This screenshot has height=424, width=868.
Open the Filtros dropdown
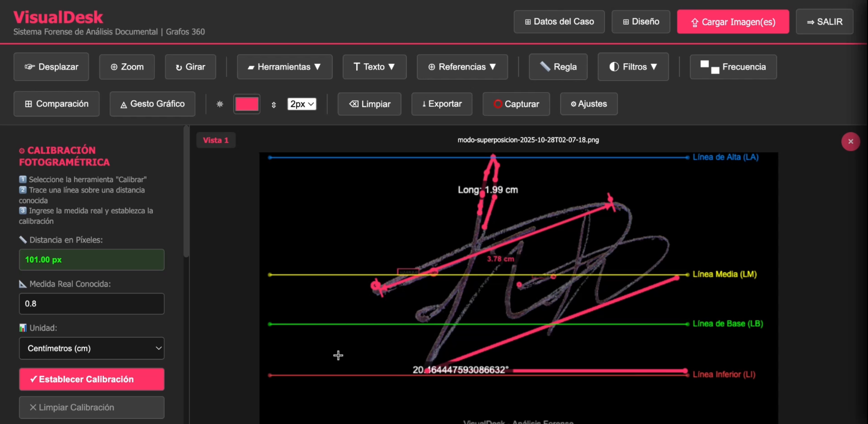633,67
